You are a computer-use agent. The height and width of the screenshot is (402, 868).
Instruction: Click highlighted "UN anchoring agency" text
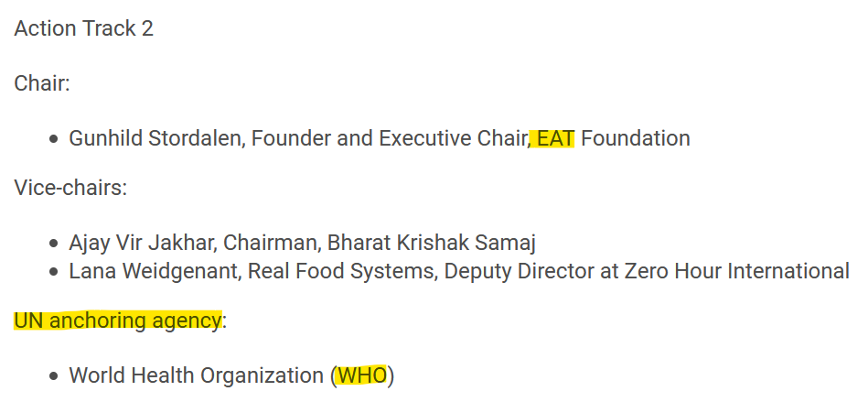click(117, 321)
